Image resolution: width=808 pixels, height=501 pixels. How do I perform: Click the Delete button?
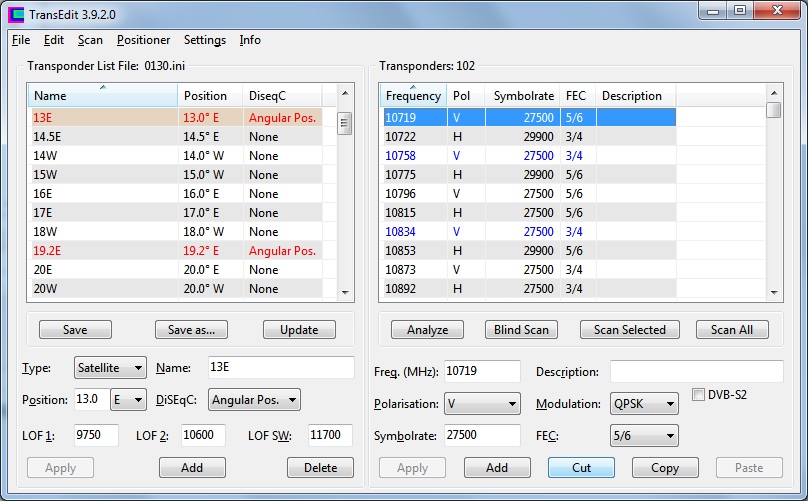321,467
